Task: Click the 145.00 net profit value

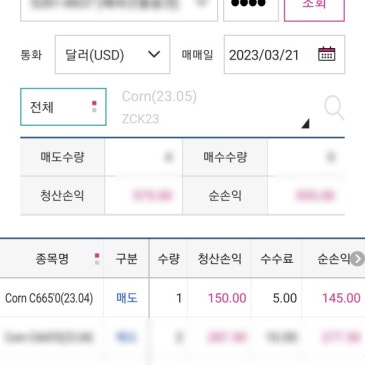Action: tap(341, 298)
